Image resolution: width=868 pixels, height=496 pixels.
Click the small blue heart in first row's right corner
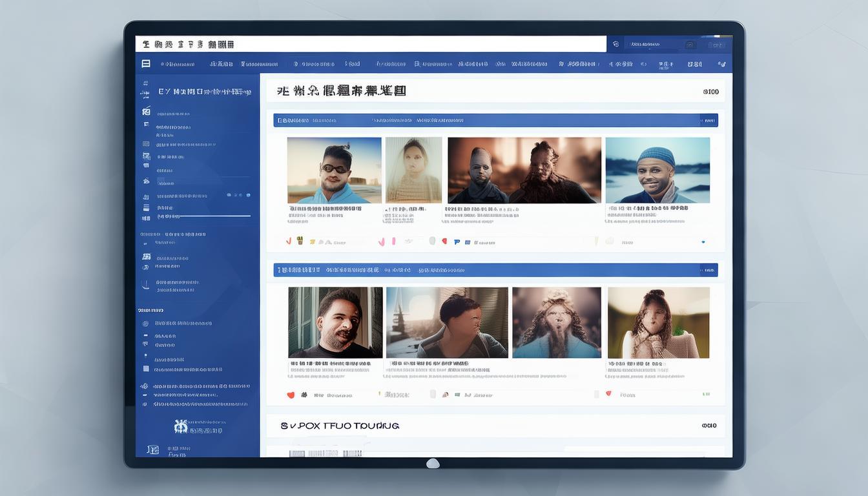703,242
